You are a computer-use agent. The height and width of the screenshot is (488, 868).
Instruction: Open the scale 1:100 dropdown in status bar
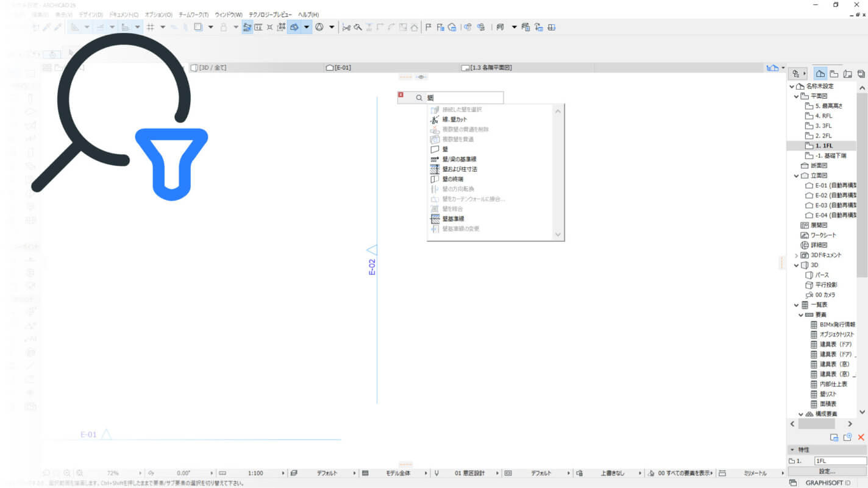283,473
